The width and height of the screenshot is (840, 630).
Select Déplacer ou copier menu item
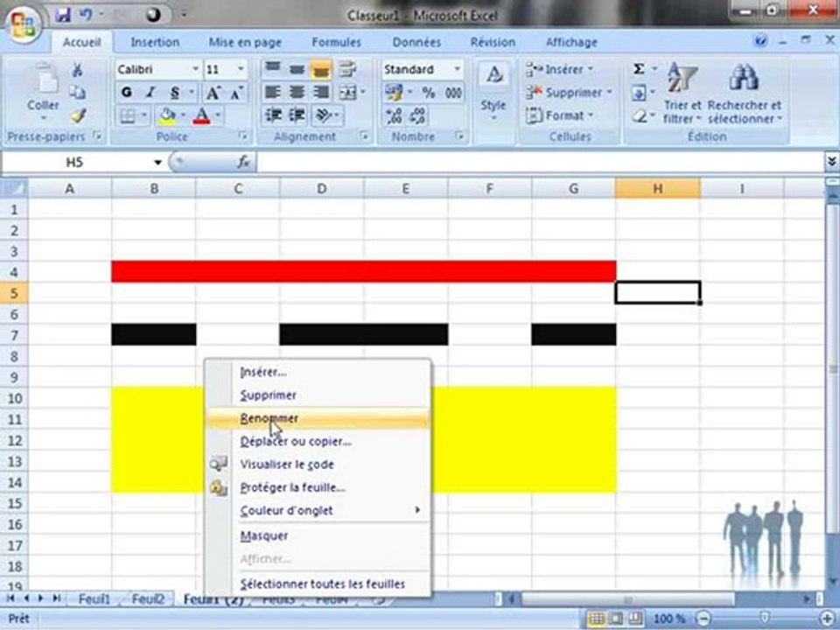317,441
